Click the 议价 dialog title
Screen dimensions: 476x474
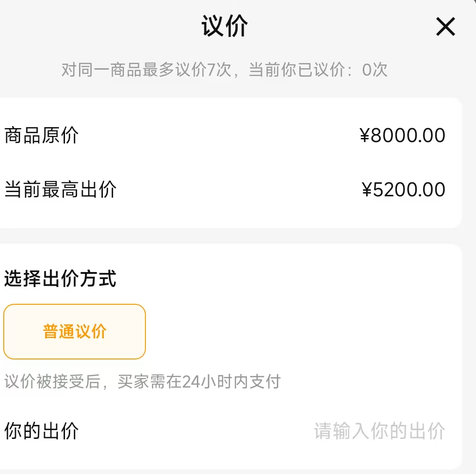(225, 26)
